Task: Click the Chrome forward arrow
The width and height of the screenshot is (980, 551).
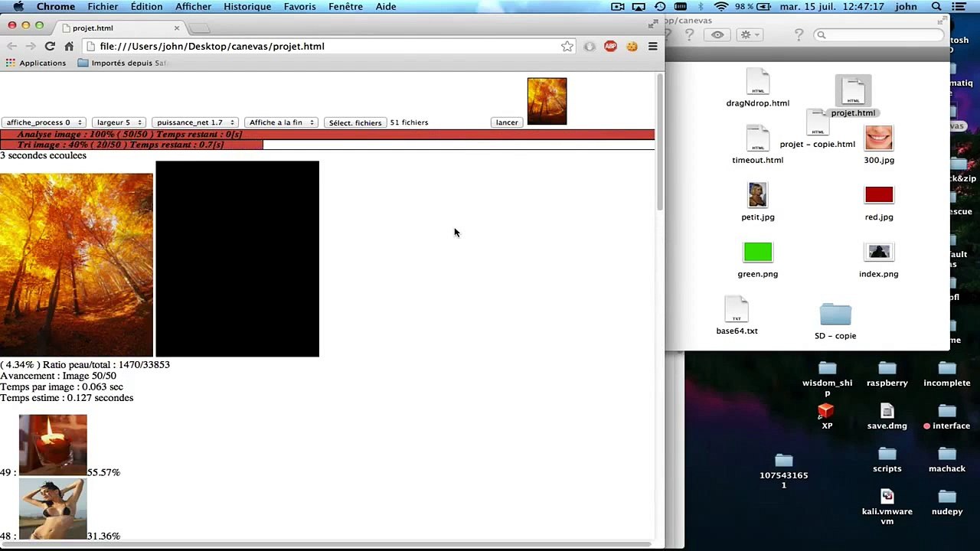Action: [31, 47]
